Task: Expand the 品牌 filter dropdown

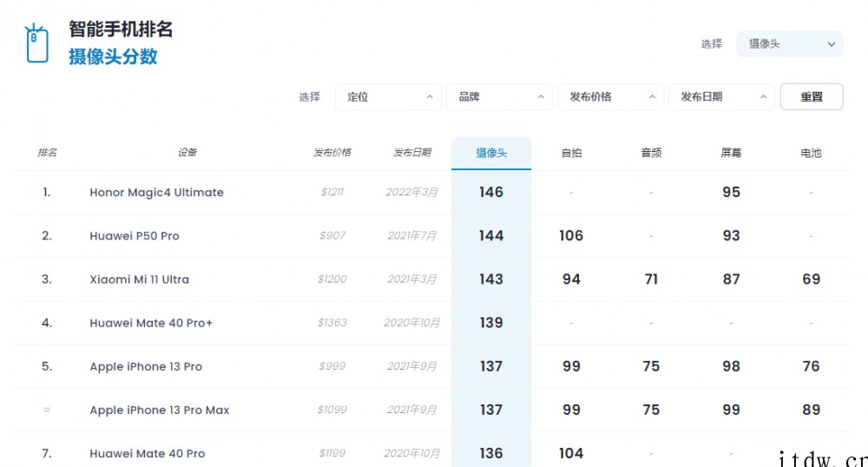Action: pyautogui.click(x=499, y=97)
